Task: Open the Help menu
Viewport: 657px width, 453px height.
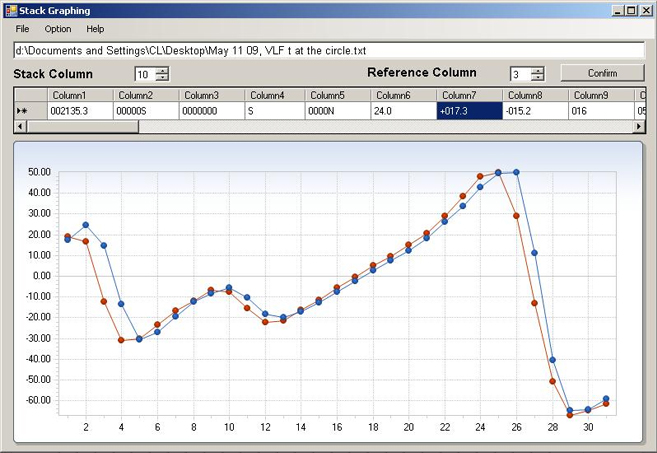Action: pyautogui.click(x=95, y=29)
